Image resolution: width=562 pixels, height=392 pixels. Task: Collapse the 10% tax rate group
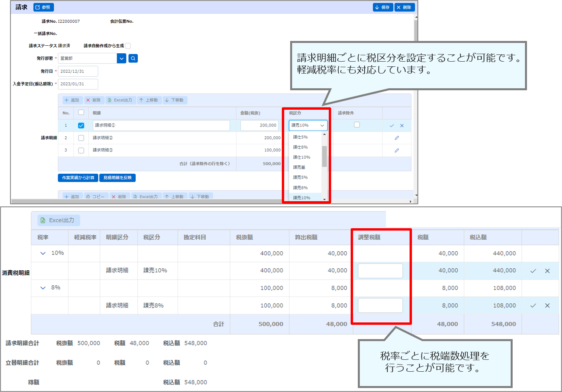43,253
